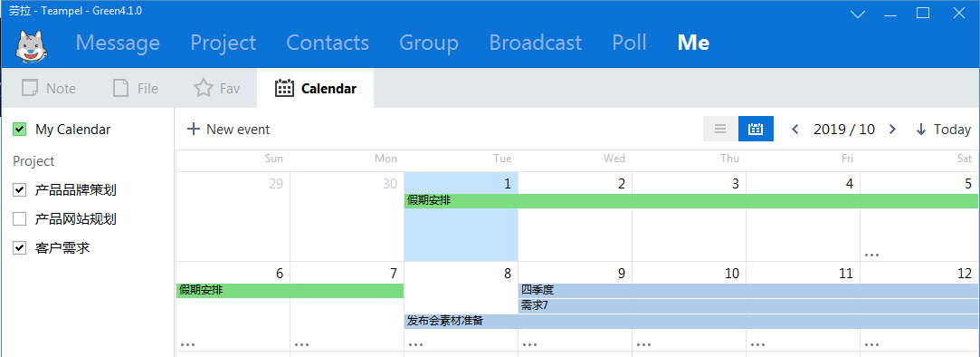Screen dimensions: 980x357
Task: Open title bar dropdown chevron
Action: click(x=858, y=14)
